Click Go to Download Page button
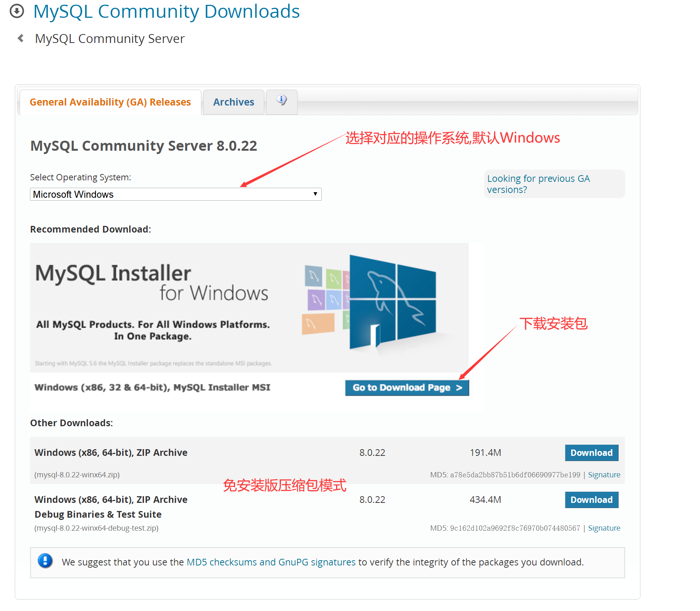Image resolution: width=700 pixels, height=611 pixels. click(x=407, y=388)
